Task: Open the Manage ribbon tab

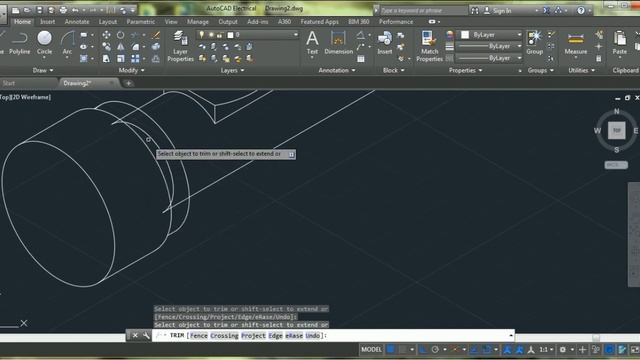Action: point(198,22)
